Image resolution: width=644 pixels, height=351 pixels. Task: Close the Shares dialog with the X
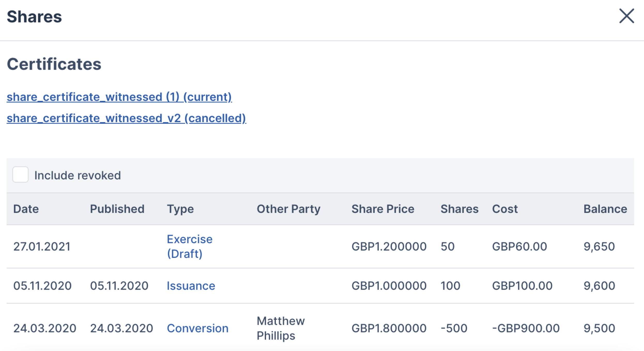click(626, 16)
